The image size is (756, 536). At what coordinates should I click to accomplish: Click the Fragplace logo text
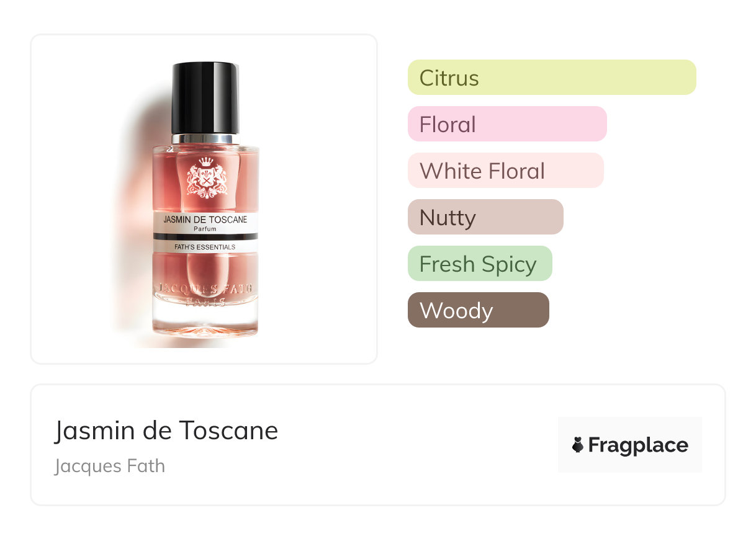point(638,445)
